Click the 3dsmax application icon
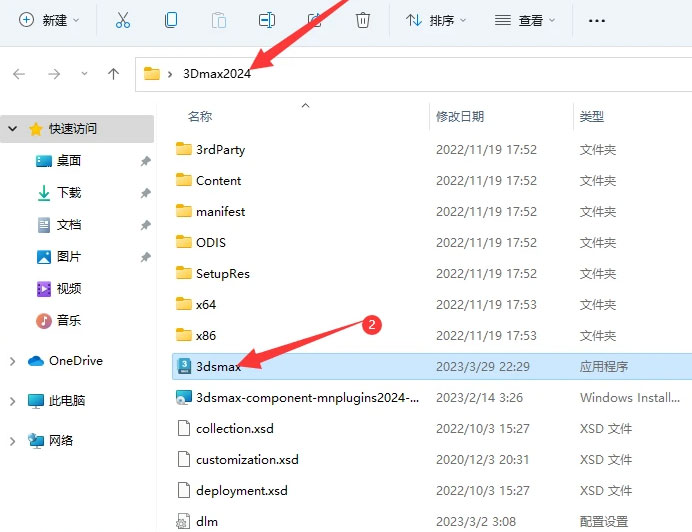692x532 pixels. click(x=184, y=366)
